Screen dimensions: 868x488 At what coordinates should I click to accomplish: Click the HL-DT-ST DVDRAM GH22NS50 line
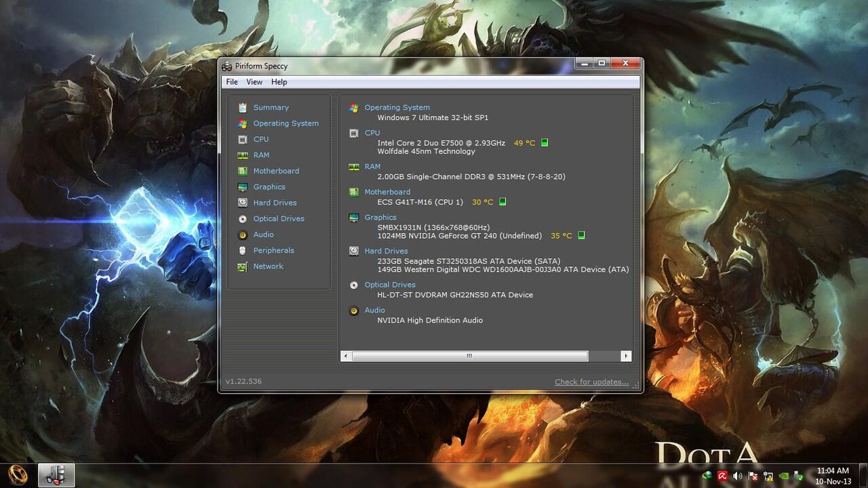455,295
